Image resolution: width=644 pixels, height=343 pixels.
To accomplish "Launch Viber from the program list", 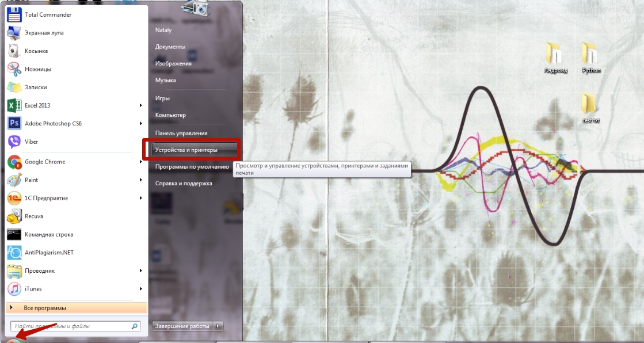I will click(31, 142).
